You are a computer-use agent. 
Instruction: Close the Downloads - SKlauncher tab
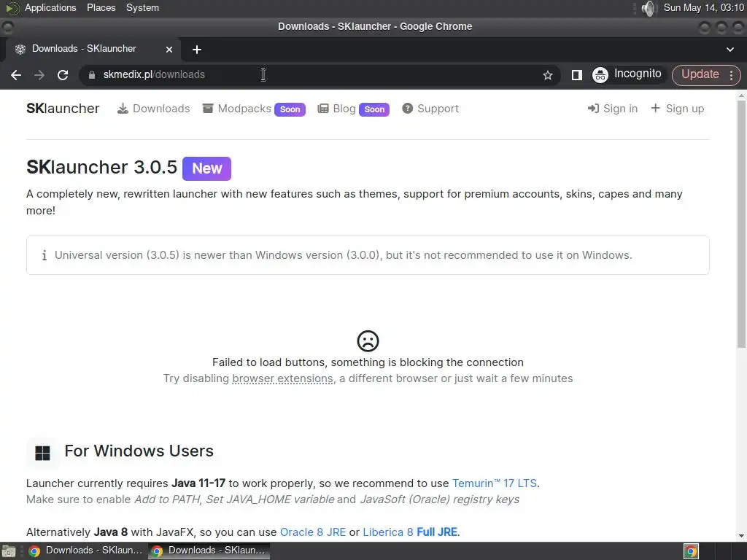point(169,50)
